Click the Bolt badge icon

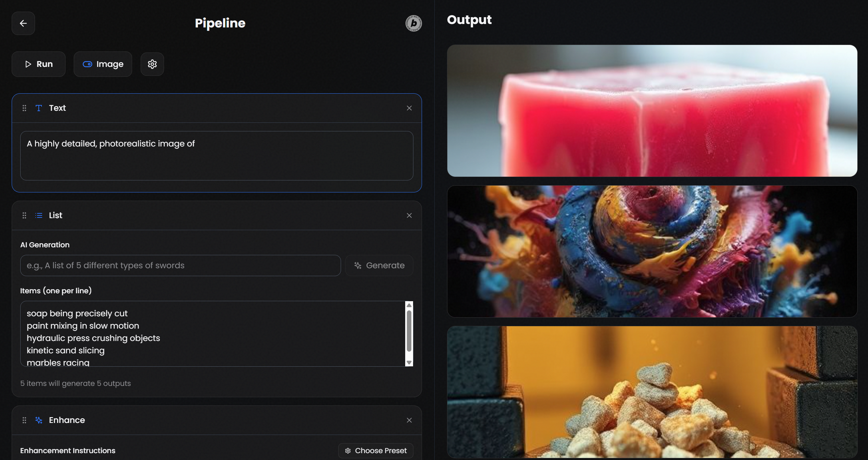pyautogui.click(x=413, y=23)
